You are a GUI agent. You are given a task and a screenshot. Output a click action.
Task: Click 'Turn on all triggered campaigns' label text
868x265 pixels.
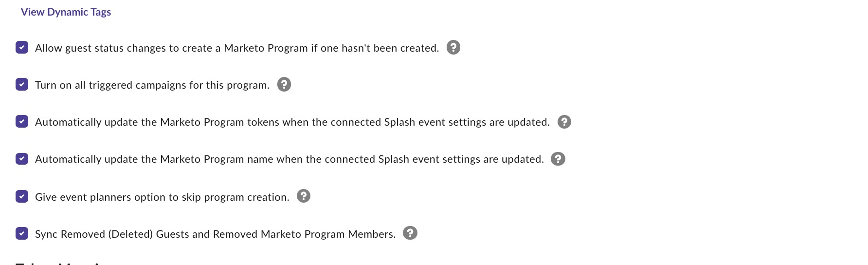152,85
